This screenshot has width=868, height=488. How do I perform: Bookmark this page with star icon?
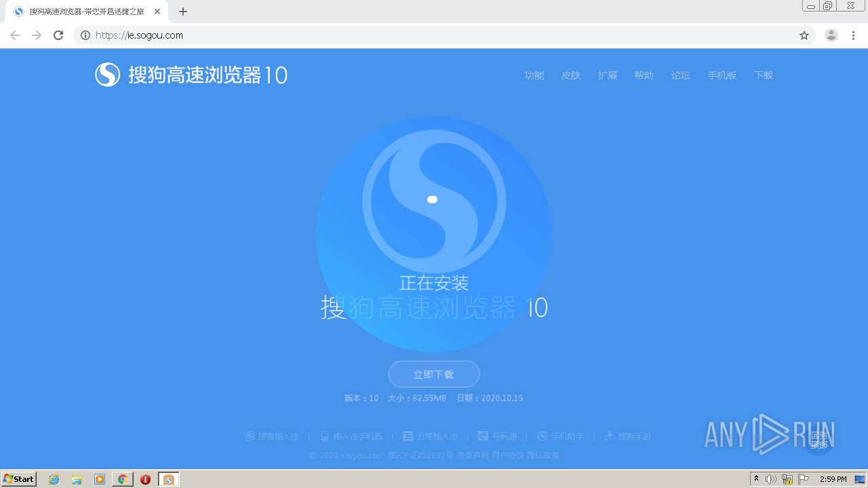coord(804,35)
